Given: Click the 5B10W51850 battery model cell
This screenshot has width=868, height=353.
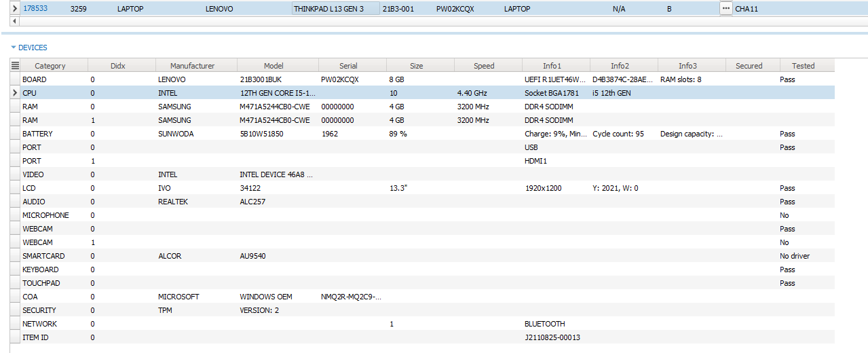Looking at the screenshot, I should [x=278, y=134].
